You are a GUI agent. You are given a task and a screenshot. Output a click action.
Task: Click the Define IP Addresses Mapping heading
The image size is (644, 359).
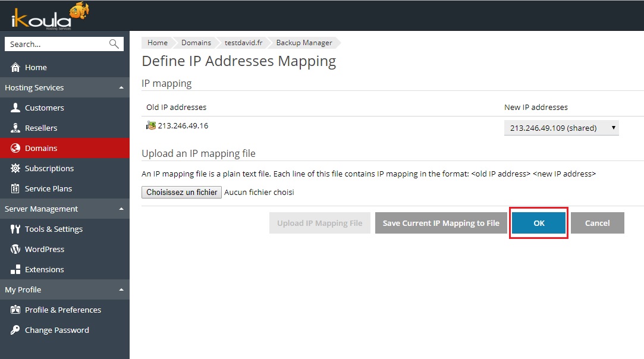(x=238, y=61)
